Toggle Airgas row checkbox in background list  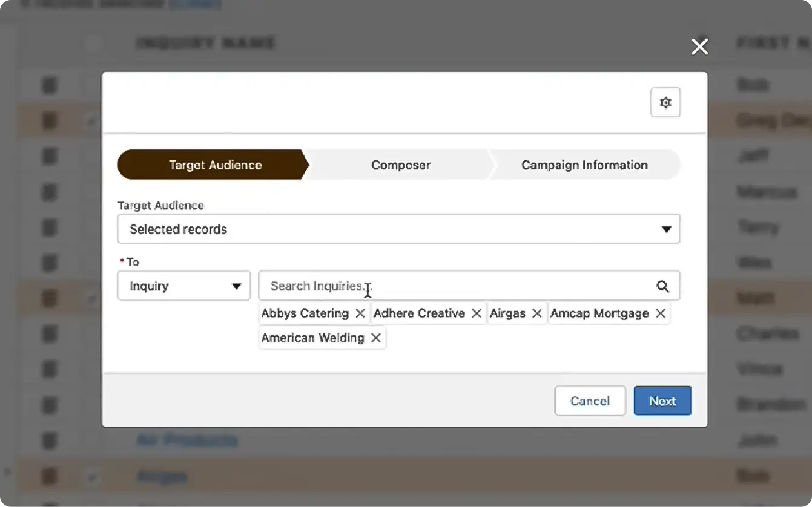[92, 477]
